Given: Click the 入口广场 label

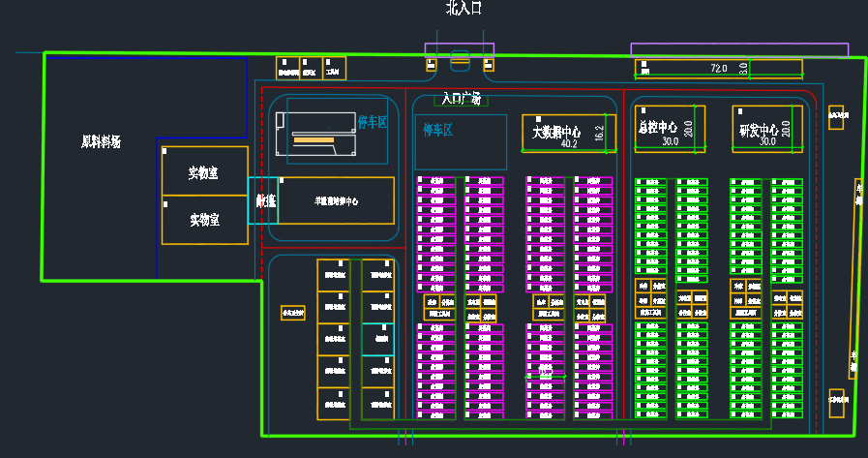Looking at the screenshot, I should tap(461, 99).
